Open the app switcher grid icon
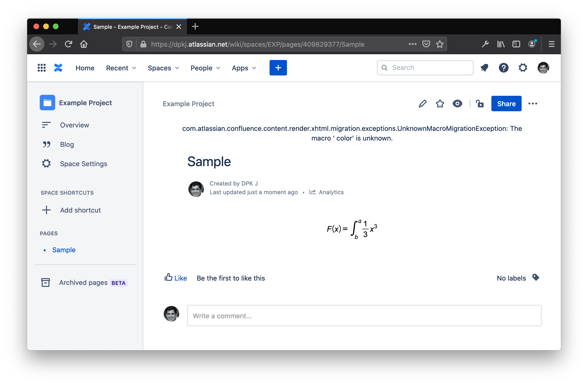The height and width of the screenshot is (386, 588). [41, 68]
